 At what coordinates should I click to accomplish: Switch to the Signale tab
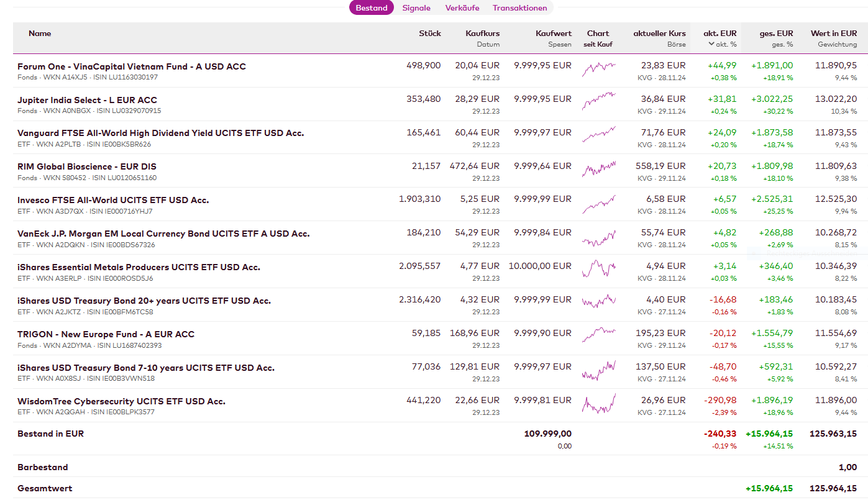coord(416,8)
